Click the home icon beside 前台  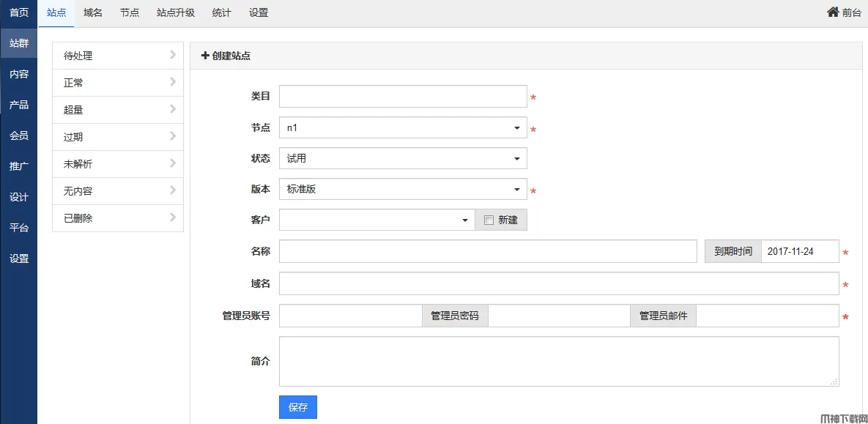pos(833,12)
